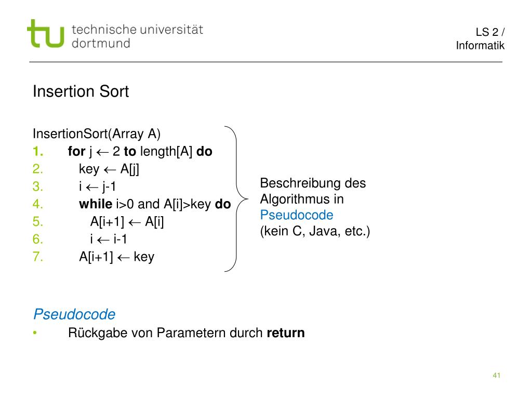The height and width of the screenshot is (399, 532).
Task: Click the green bullet before Rückgabe
Action: pos(35,332)
